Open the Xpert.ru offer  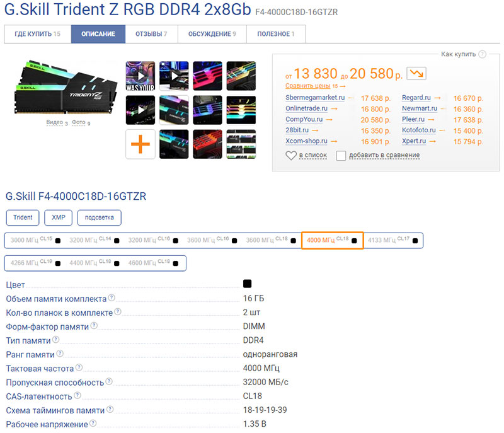click(x=414, y=141)
